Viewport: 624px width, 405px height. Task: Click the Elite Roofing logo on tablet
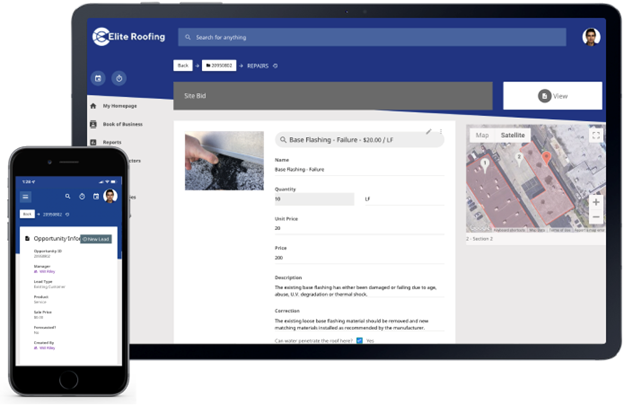tap(129, 37)
